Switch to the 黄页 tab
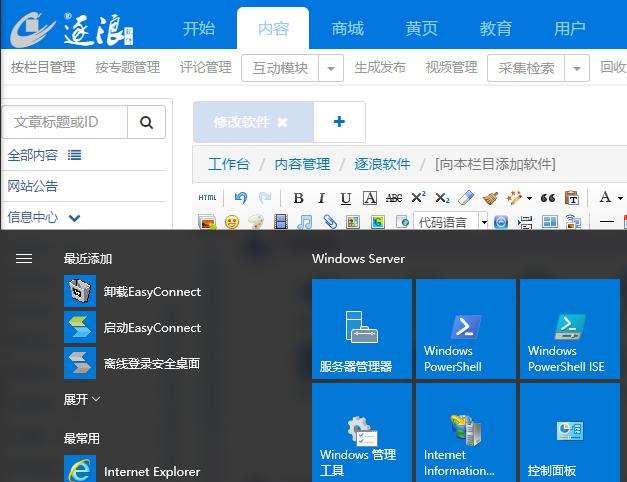 point(421,29)
